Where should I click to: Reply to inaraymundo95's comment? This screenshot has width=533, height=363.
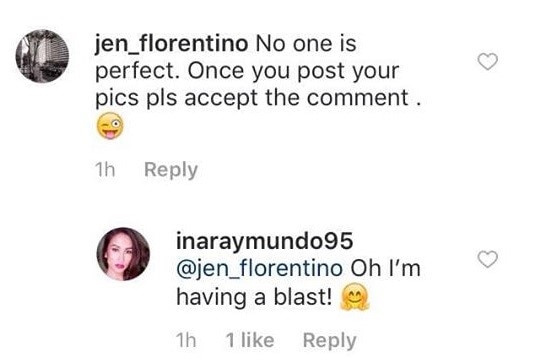(329, 340)
